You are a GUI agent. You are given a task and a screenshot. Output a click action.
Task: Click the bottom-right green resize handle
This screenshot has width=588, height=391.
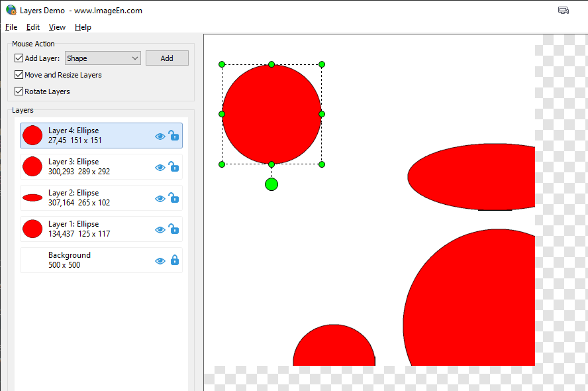pos(322,164)
